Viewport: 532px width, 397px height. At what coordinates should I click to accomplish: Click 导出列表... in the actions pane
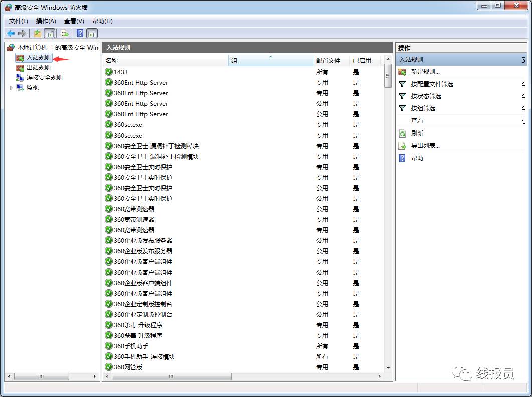425,146
